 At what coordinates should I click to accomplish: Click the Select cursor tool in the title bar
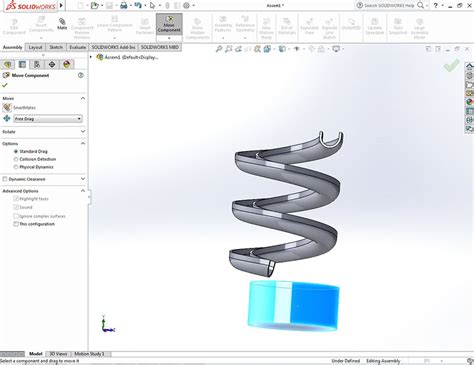click(152, 5)
